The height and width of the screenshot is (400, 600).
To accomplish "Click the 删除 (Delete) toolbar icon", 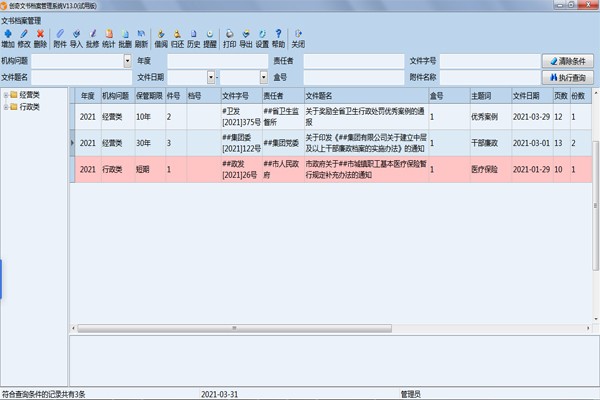I will pyautogui.click(x=40, y=39).
